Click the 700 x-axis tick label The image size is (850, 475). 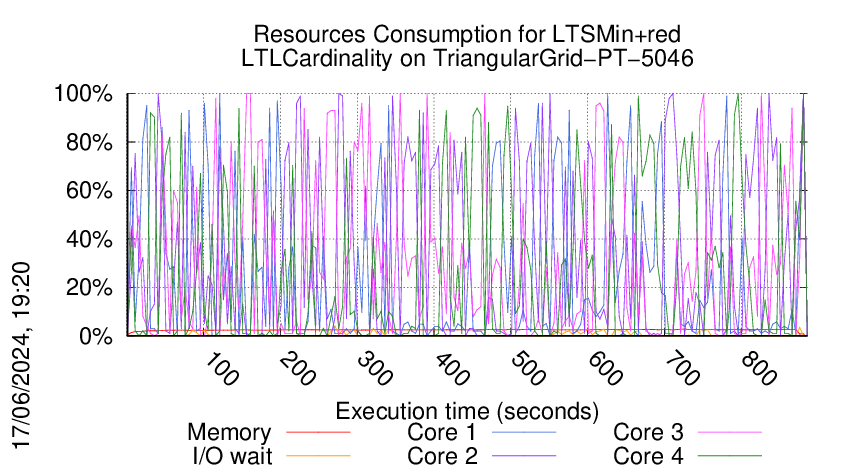pos(682,369)
